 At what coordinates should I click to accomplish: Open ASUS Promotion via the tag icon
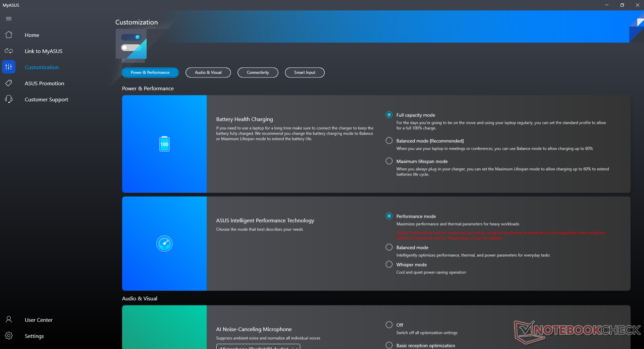[9, 83]
